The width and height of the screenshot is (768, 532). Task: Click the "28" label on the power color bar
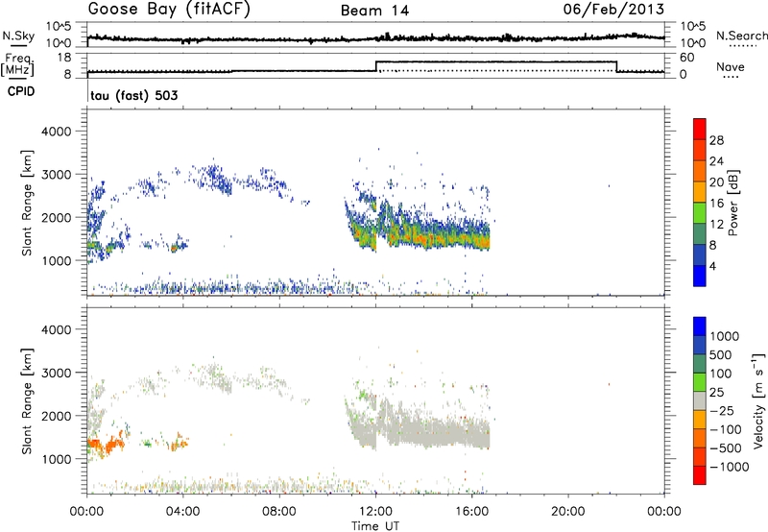coord(716,140)
